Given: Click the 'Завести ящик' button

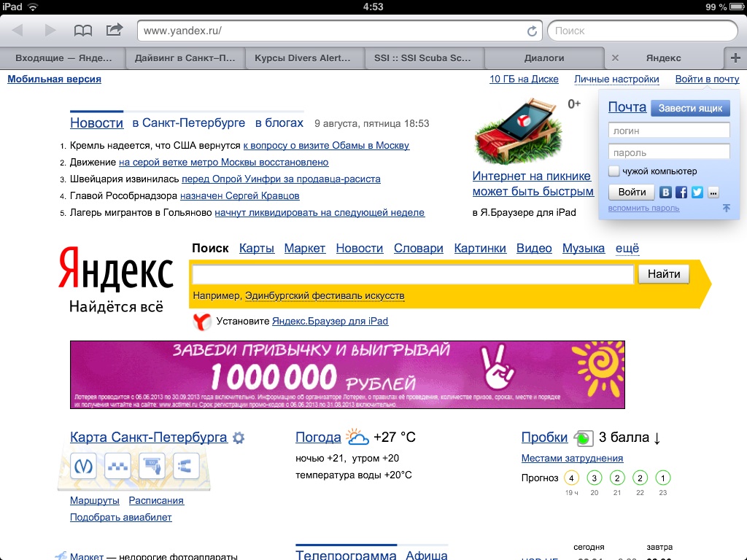Looking at the screenshot, I should 689,108.
